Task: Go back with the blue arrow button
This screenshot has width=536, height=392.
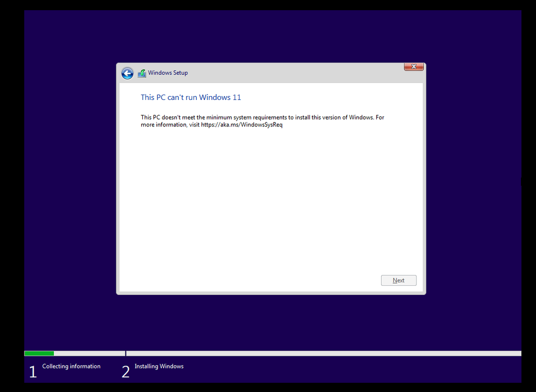Action: coord(127,73)
